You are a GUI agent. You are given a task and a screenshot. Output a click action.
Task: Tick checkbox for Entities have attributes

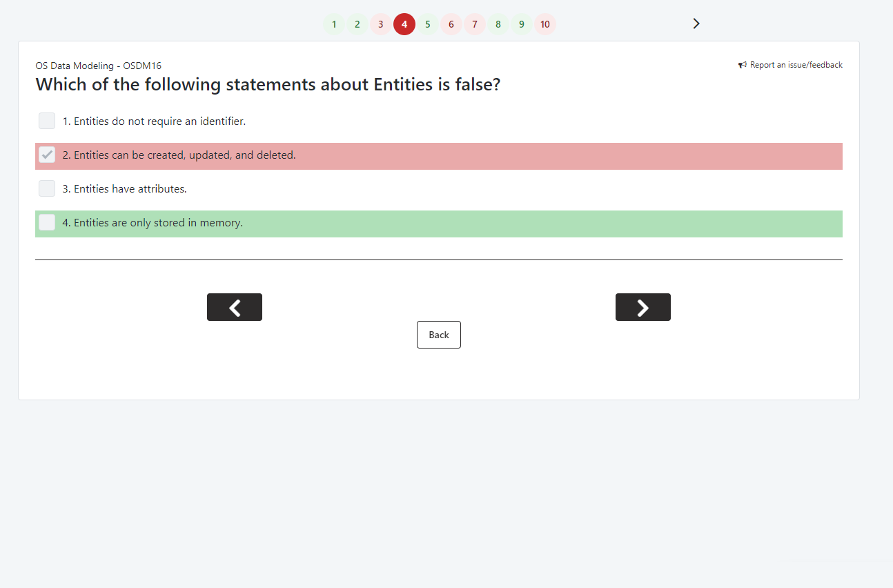coord(47,189)
